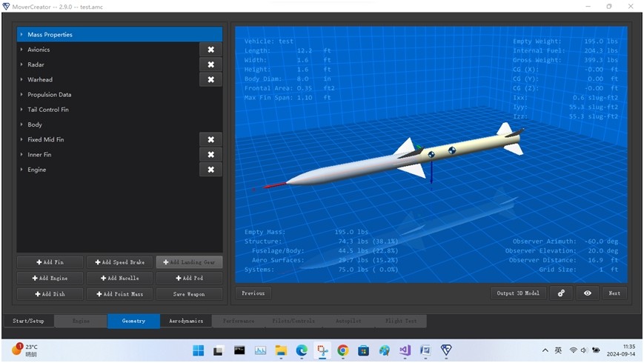Screen dimensions: 644x363
Task: Expand the Warhead tree arrow
Action: pyautogui.click(x=21, y=79)
